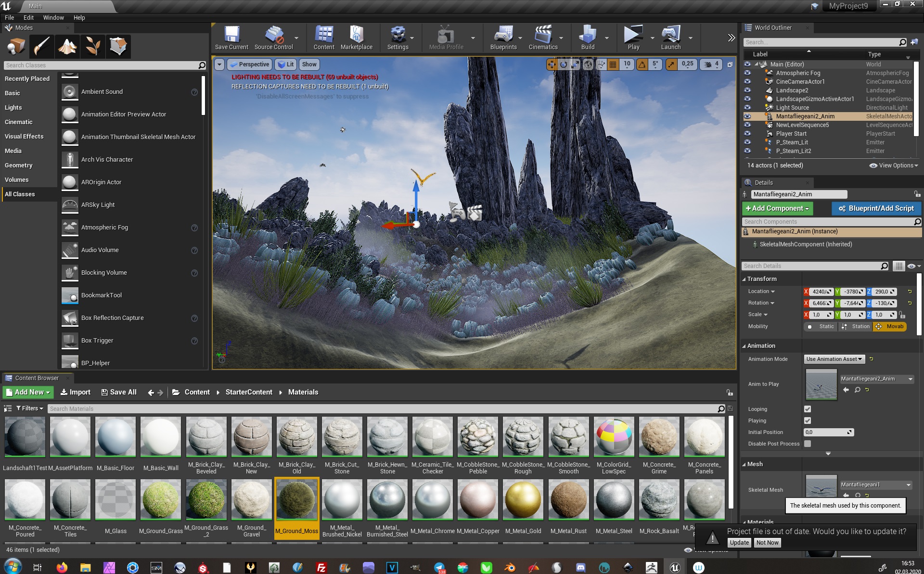The image size is (924, 574).
Task: Open the Window menu
Action: pyautogui.click(x=53, y=17)
